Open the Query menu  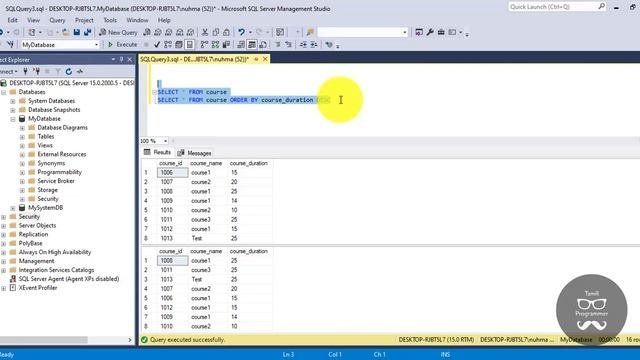click(57, 20)
